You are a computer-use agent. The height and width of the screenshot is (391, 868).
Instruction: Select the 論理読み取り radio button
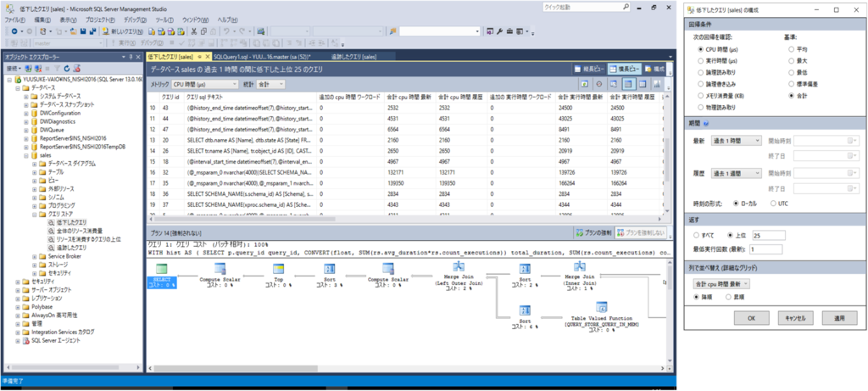coord(701,73)
